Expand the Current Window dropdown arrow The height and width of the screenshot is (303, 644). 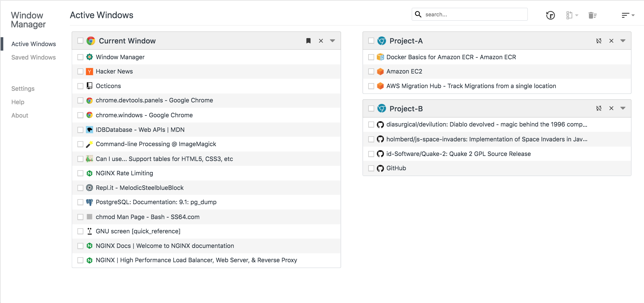pos(332,41)
